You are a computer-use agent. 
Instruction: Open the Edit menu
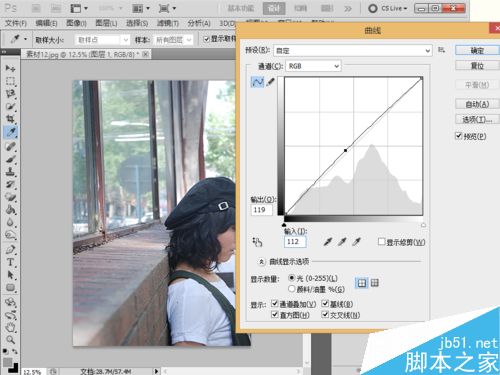[46, 23]
